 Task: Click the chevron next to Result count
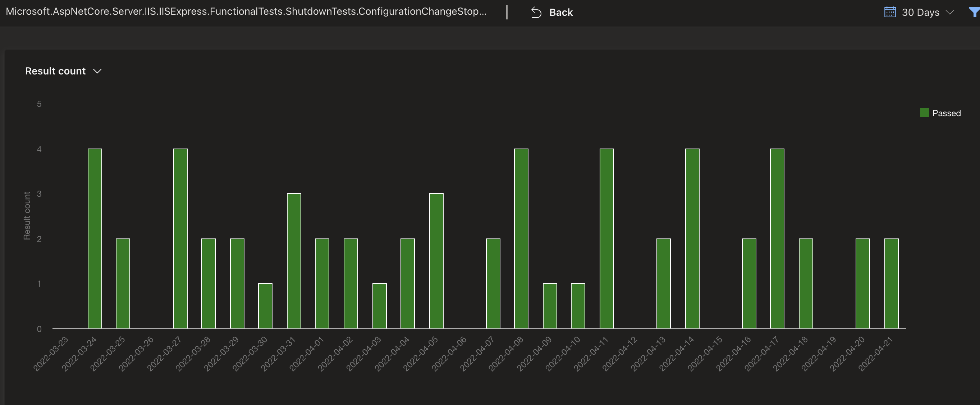(x=97, y=71)
